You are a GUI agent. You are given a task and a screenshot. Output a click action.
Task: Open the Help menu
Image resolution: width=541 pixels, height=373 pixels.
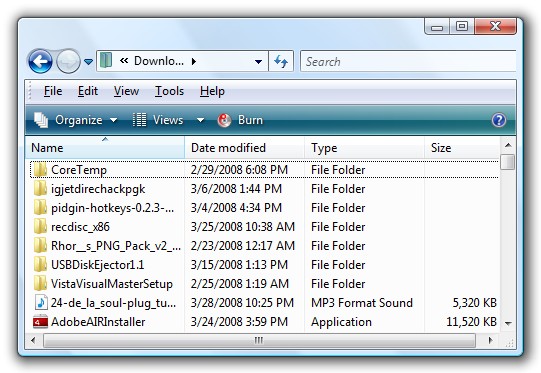pos(212,91)
